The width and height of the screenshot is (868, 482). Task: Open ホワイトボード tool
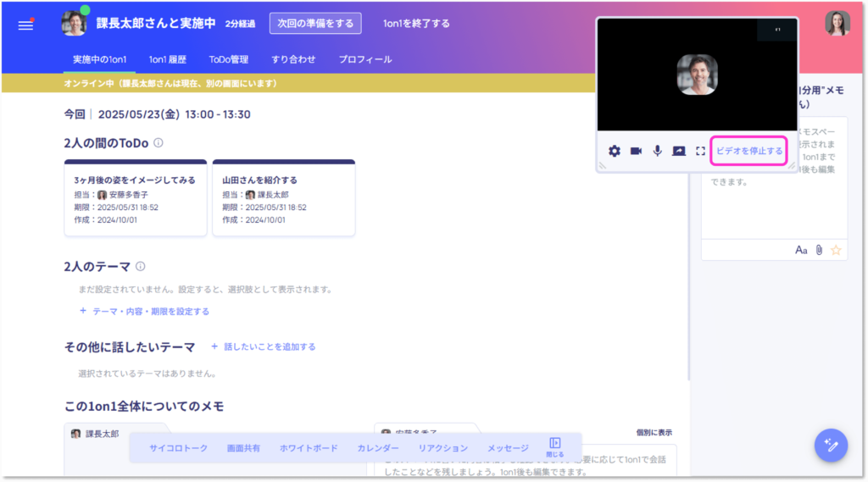[x=309, y=447]
